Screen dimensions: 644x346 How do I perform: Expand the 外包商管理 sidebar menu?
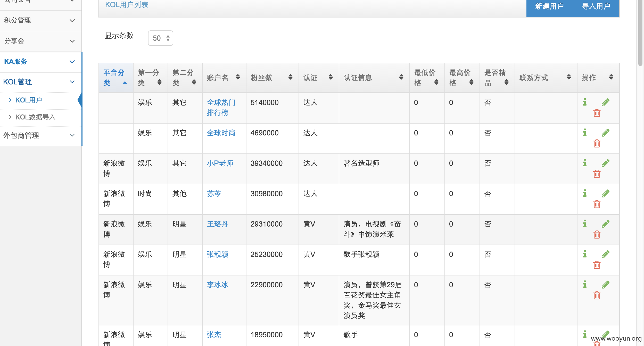41,135
